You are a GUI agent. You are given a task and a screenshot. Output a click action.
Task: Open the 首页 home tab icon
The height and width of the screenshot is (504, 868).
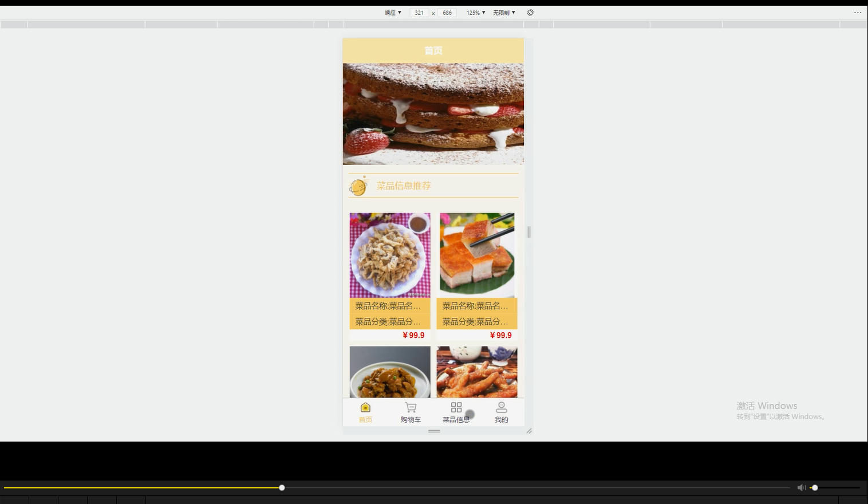click(365, 407)
